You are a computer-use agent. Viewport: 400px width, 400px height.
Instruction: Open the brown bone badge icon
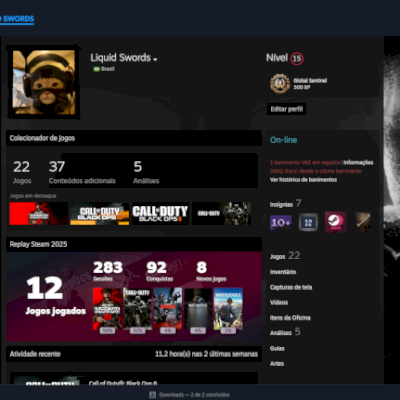click(x=363, y=222)
